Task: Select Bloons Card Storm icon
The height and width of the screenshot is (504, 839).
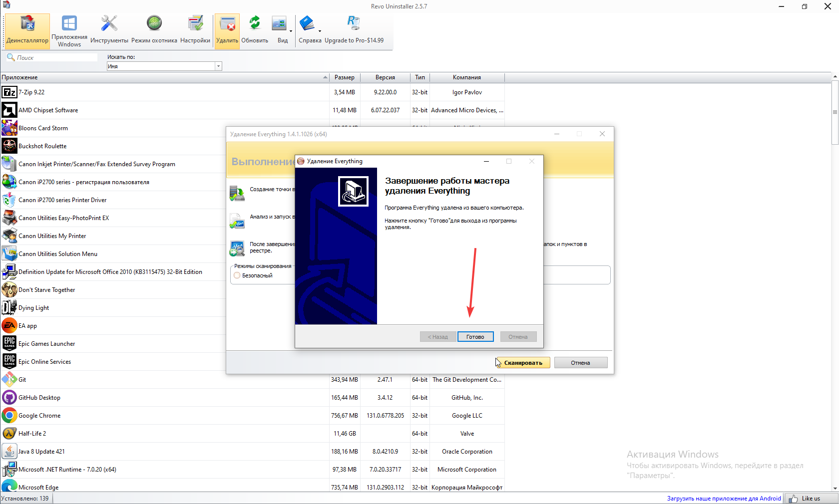Action: (9, 128)
